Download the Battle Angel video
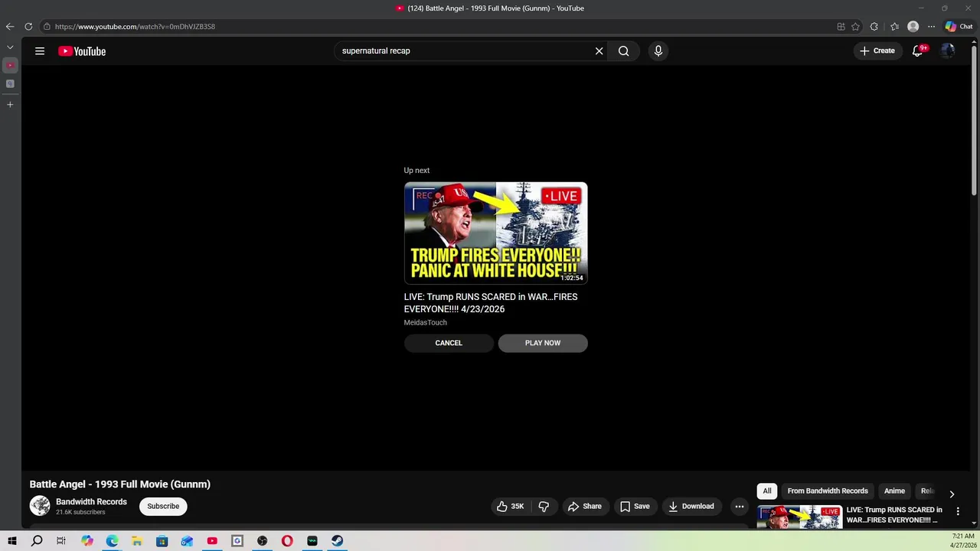 (691, 506)
